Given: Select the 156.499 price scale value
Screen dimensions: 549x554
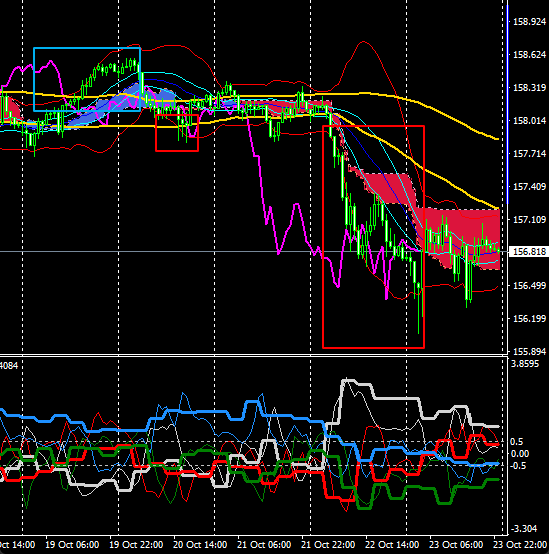Looking at the screenshot, I should click(529, 285).
